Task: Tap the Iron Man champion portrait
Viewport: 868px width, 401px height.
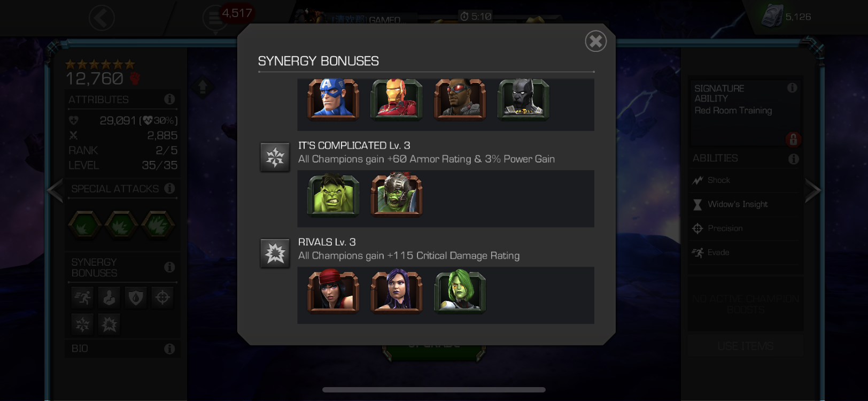Action: pos(397,99)
